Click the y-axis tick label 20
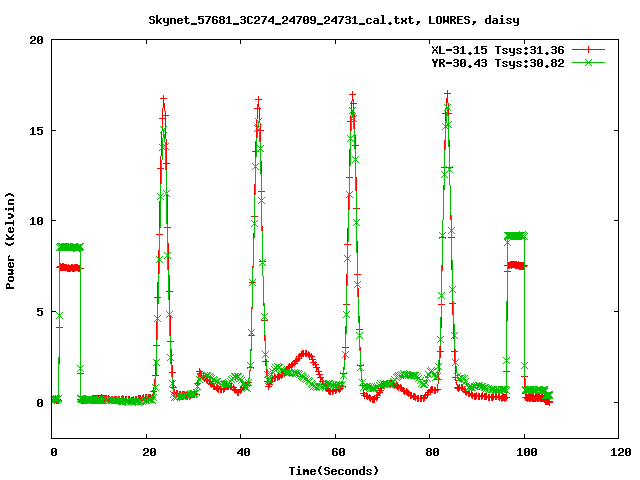640x480 pixels. (36, 40)
